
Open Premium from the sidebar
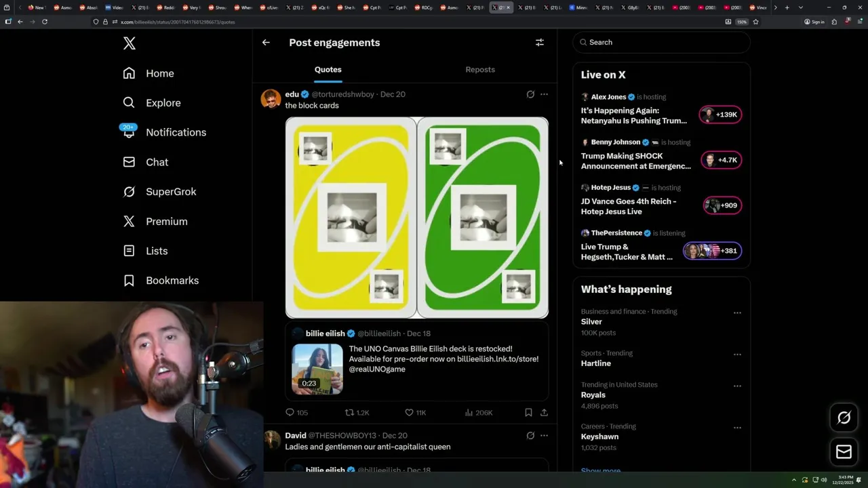click(155, 222)
